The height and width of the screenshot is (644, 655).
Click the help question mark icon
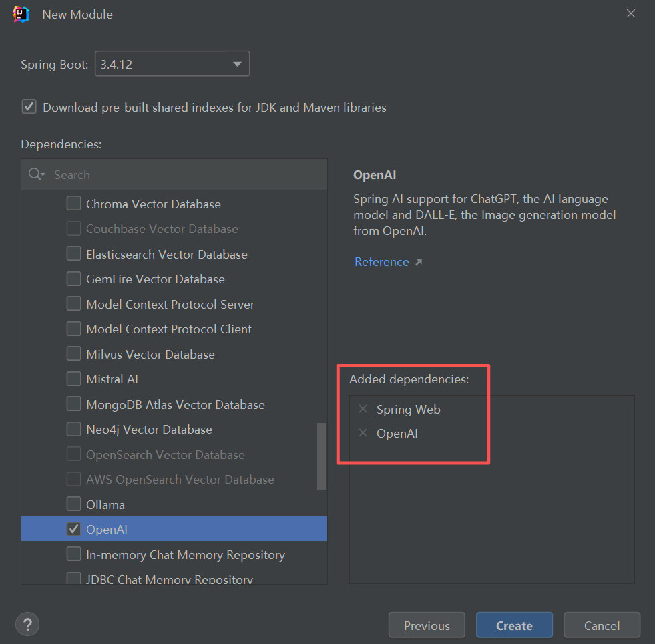(x=27, y=625)
